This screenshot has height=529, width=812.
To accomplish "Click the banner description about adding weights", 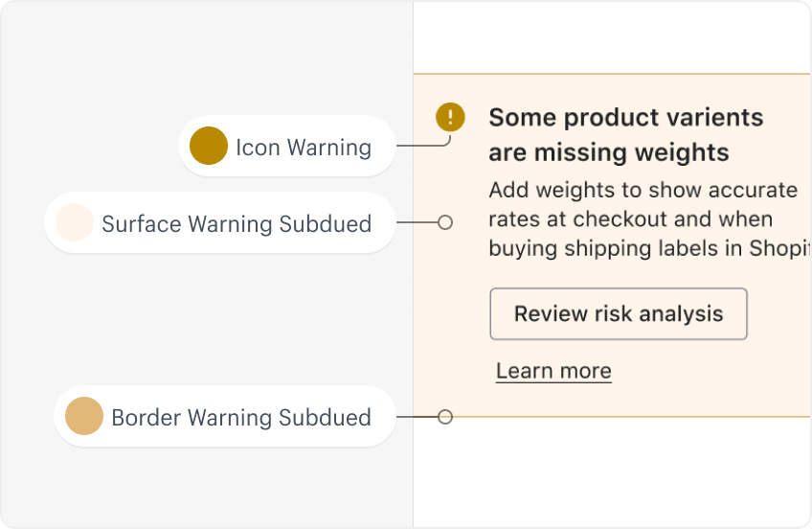I will point(649,219).
